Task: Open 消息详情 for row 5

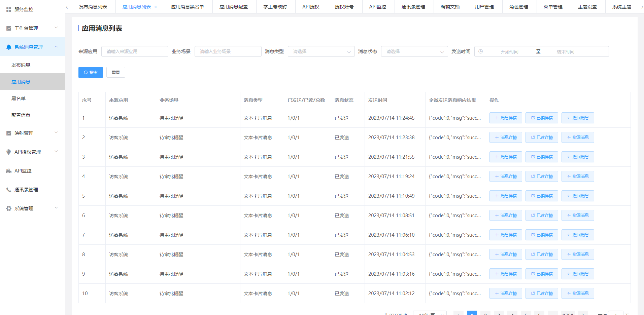Action: (506, 196)
